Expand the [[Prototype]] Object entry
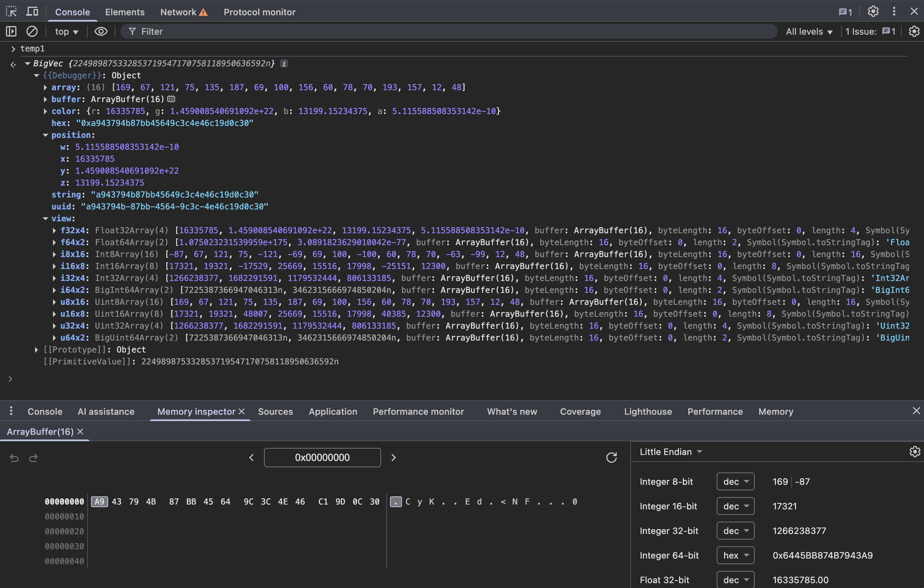Screen dimensions: 924x588 [37, 350]
